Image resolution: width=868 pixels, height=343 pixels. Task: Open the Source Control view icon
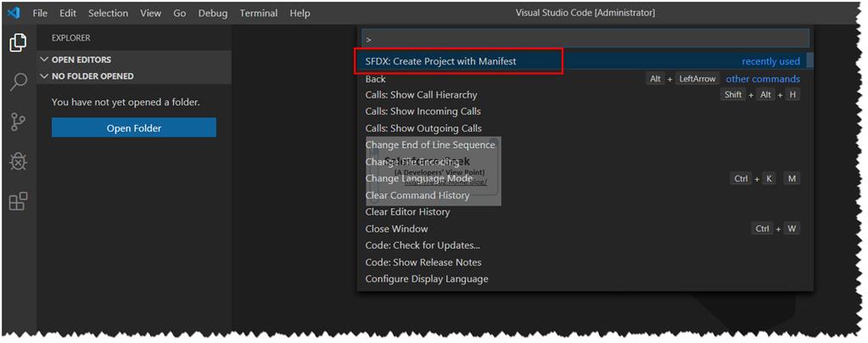[19, 122]
